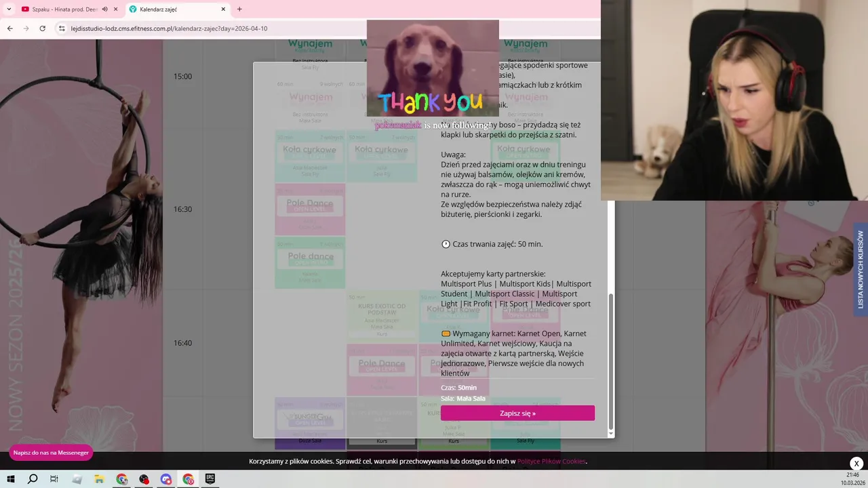The width and height of the screenshot is (868, 488).
Task: Click the Uwaga: heading in the dialog
Action: coord(453,155)
